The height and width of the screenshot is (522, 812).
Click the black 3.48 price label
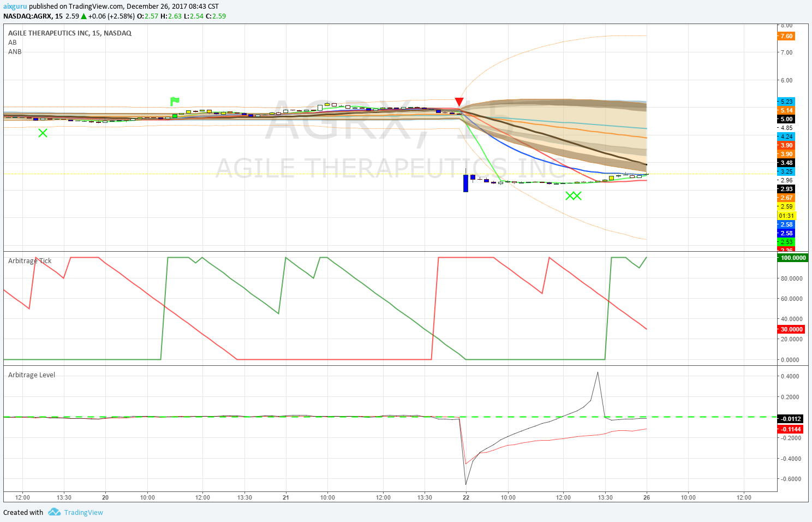(786, 163)
